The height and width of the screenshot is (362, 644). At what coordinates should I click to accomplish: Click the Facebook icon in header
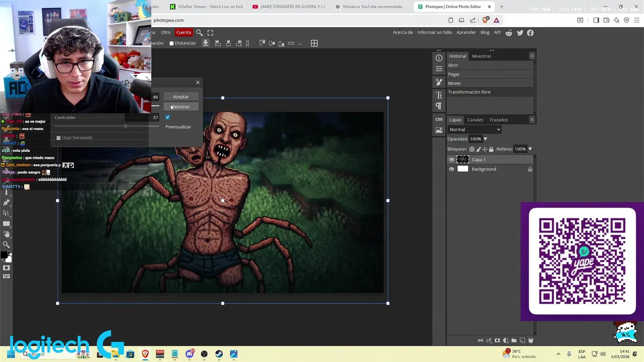click(530, 33)
